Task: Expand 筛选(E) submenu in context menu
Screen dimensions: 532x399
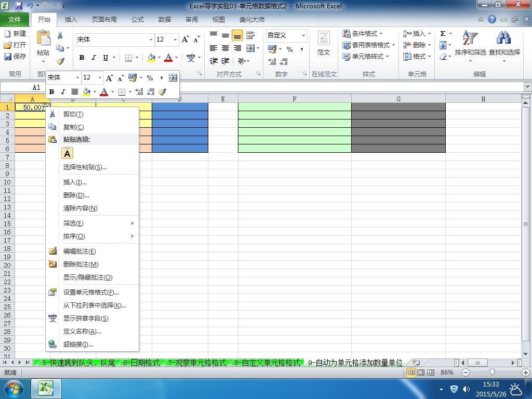Action: click(x=92, y=223)
